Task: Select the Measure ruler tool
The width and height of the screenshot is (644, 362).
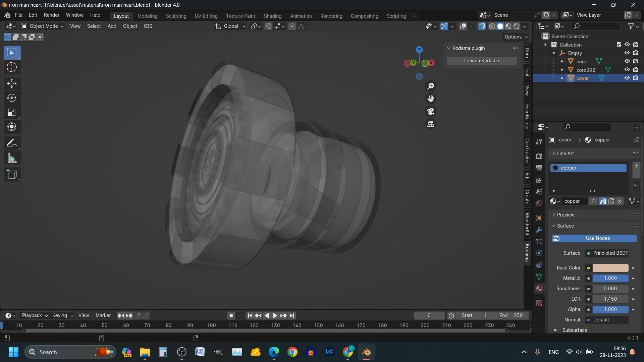Action: 12,158
